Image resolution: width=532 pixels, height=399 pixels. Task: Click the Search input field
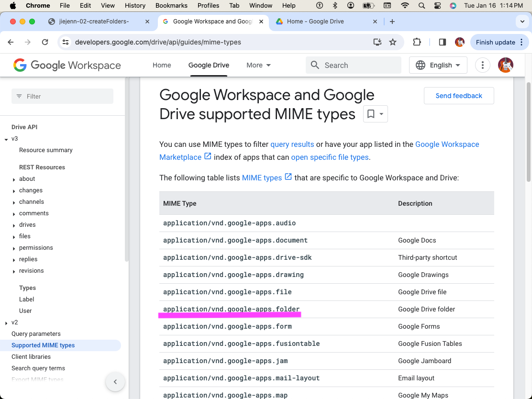(x=354, y=65)
